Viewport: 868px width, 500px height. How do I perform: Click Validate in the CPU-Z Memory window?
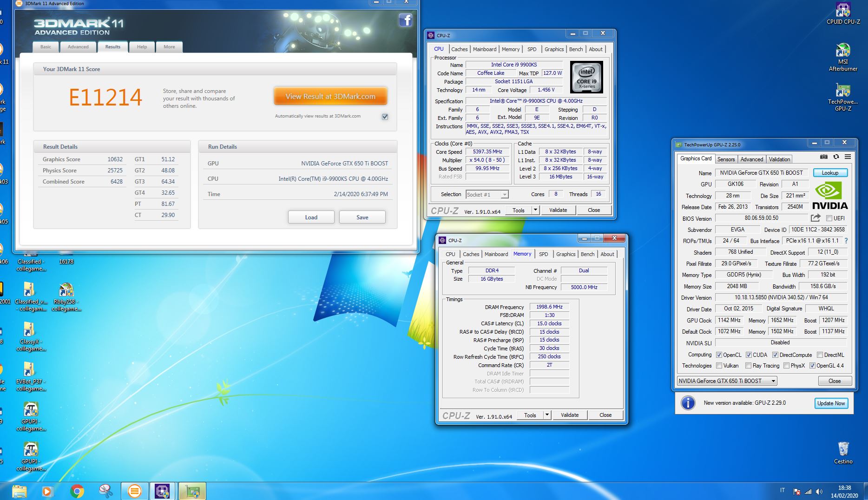coord(570,415)
